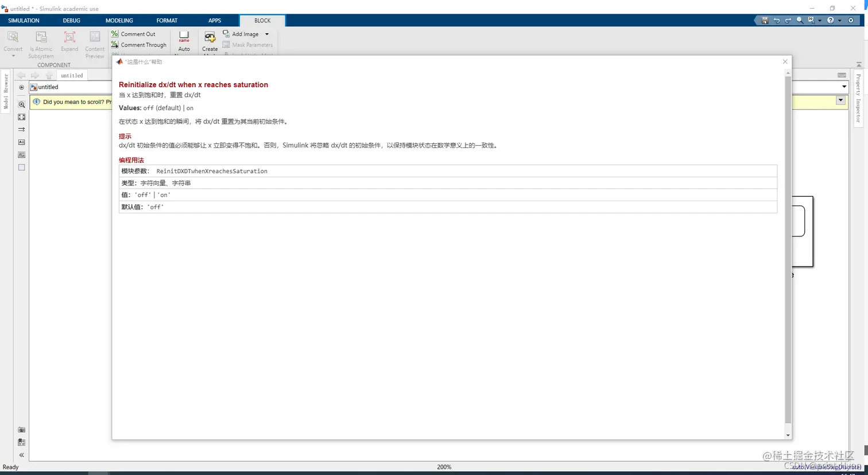868x475 pixels.
Task: Click the 200% zoom level in status bar
Action: 444,467
